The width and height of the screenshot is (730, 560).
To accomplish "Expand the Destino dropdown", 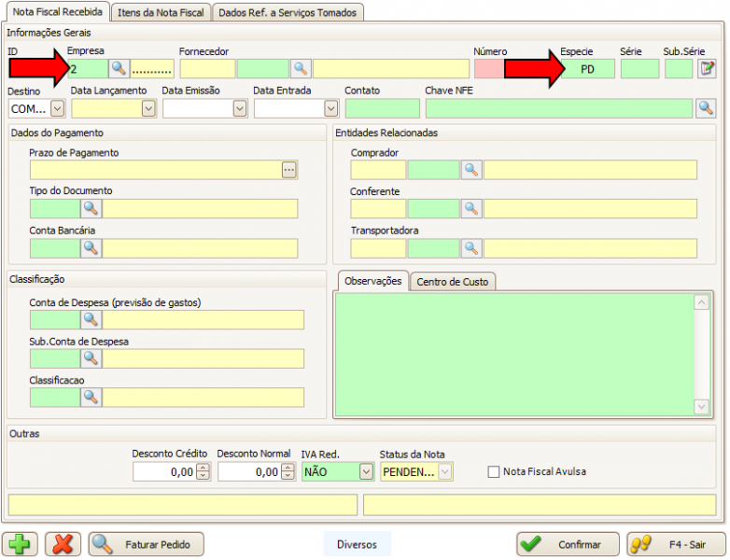I will 57,108.
